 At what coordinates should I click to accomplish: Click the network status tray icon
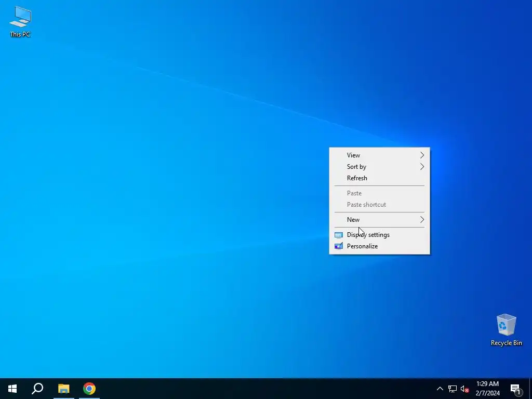pyautogui.click(x=453, y=389)
